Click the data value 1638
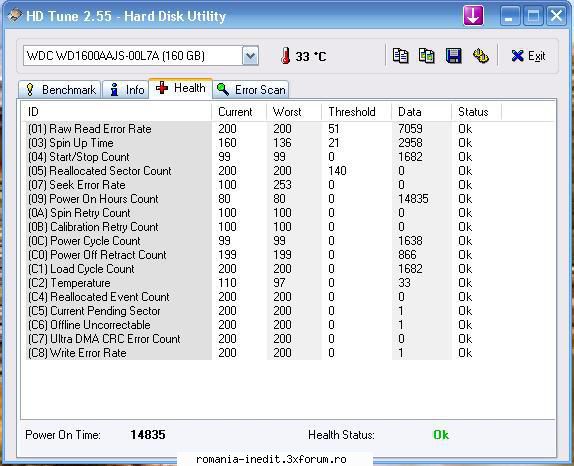574x466 pixels. tap(410, 241)
